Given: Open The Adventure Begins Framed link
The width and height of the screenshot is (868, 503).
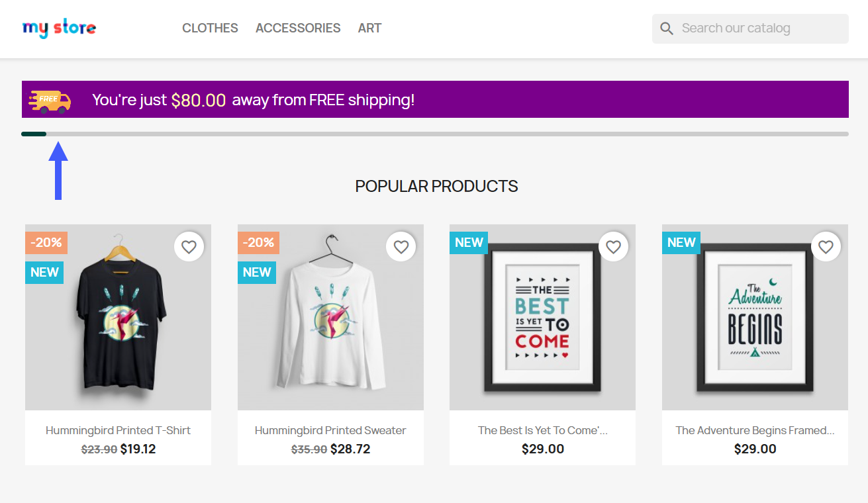Looking at the screenshot, I should point(755,430).
